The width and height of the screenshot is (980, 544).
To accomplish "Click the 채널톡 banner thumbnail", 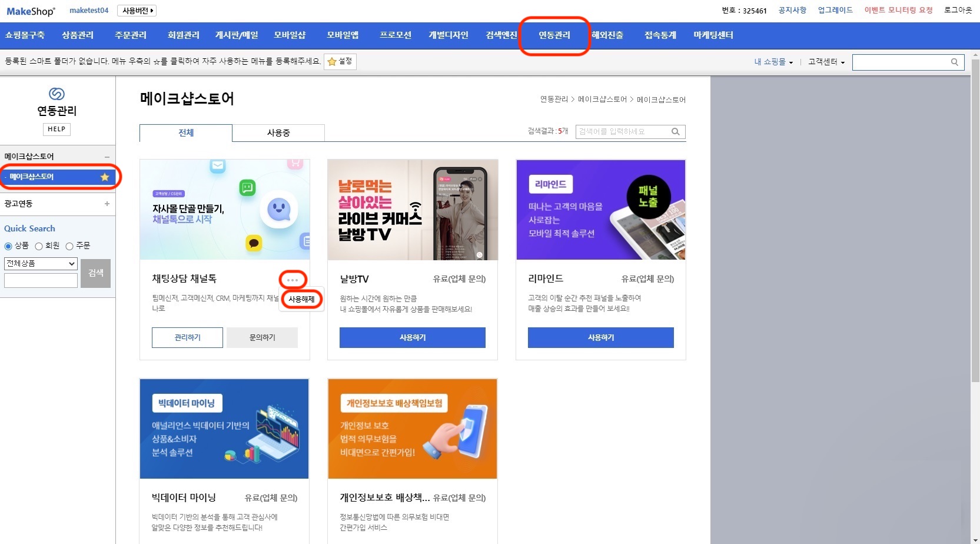I will click(x=225, y=210).
